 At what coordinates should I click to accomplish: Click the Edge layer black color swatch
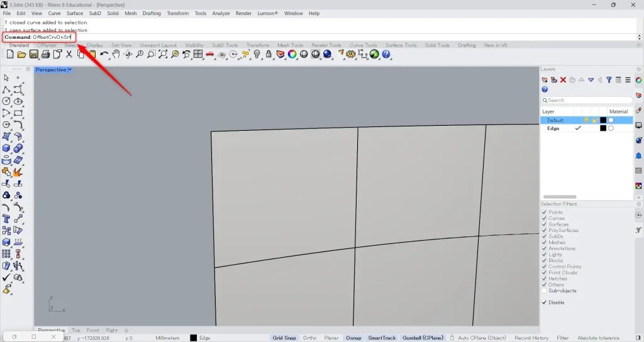click(x=603, y=128)
